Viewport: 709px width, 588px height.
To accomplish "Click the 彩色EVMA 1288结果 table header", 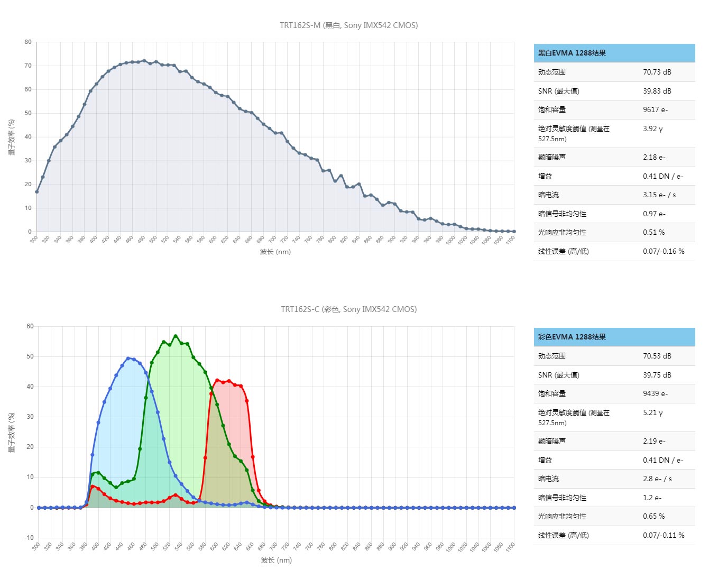I will [572, 337].
